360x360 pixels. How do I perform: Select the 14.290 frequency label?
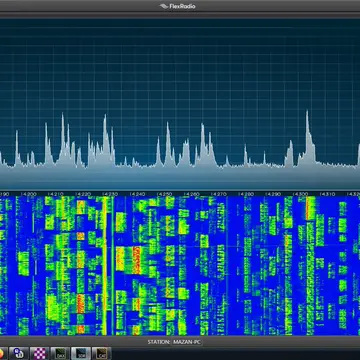(x=273, y=194)
